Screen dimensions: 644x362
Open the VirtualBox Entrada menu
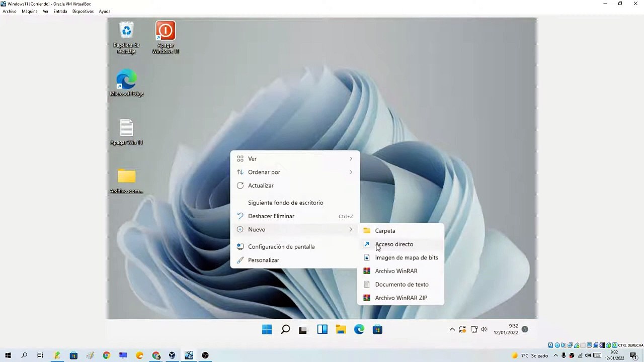[x=60, y=11]
